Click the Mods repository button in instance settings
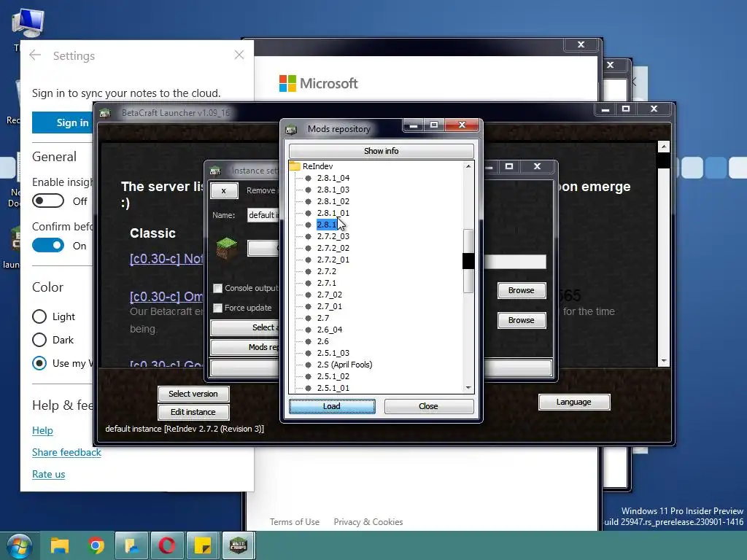This screenshot has height=560, width=747. point(245,347)
